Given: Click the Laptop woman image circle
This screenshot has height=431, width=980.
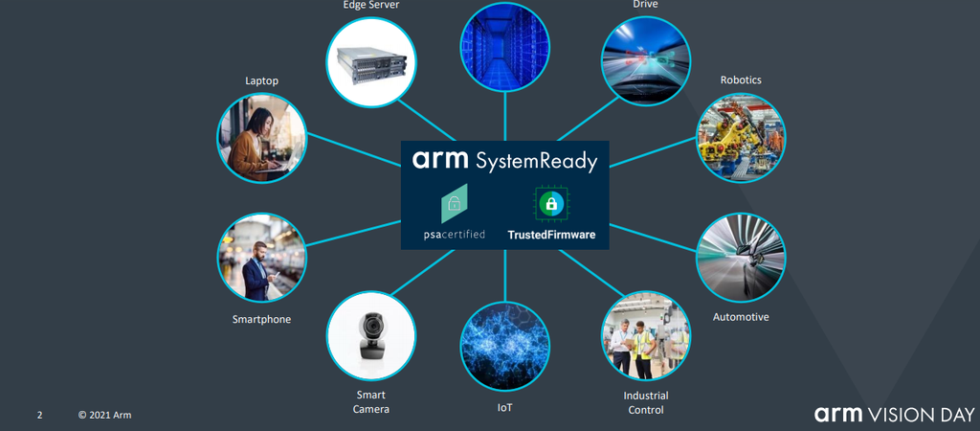Looking at the screenshot, I should 262,138.
